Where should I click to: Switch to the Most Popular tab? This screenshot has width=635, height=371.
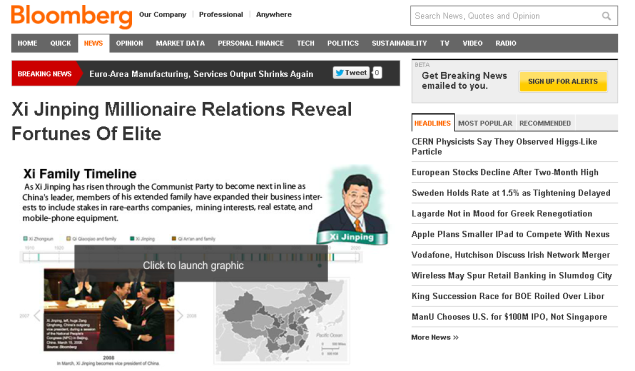pos(485,123)
